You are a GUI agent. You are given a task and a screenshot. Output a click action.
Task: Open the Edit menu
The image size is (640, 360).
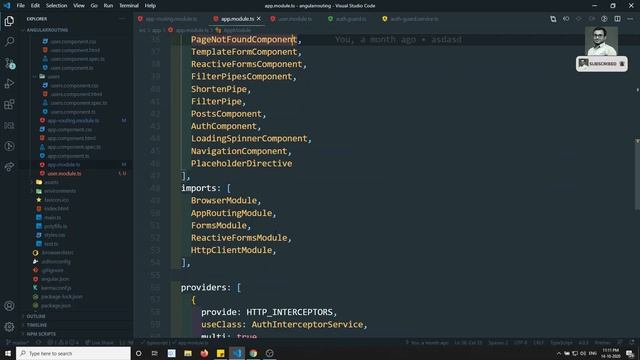tap(35, 6)
